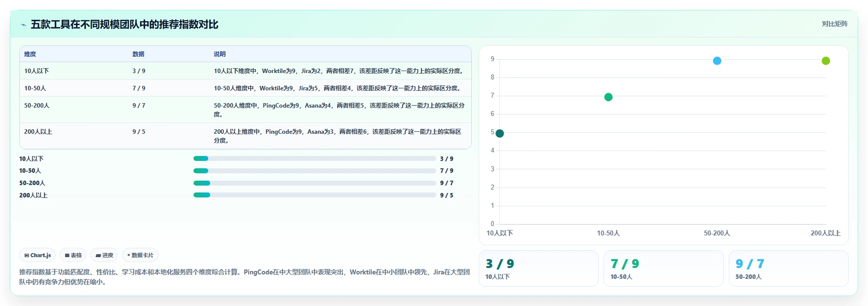Click the 对比矩阵 label
The height and width of the screenshot is (306, 868).
click(x=834, y=24)
